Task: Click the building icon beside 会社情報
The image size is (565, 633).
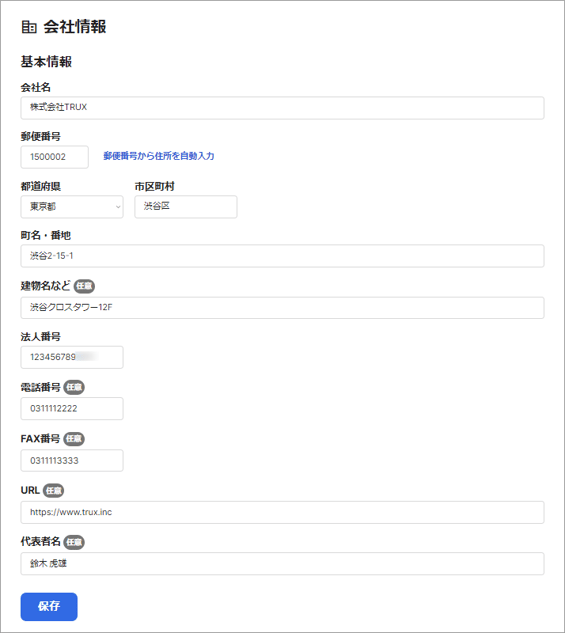Action: tap(29, 27)
